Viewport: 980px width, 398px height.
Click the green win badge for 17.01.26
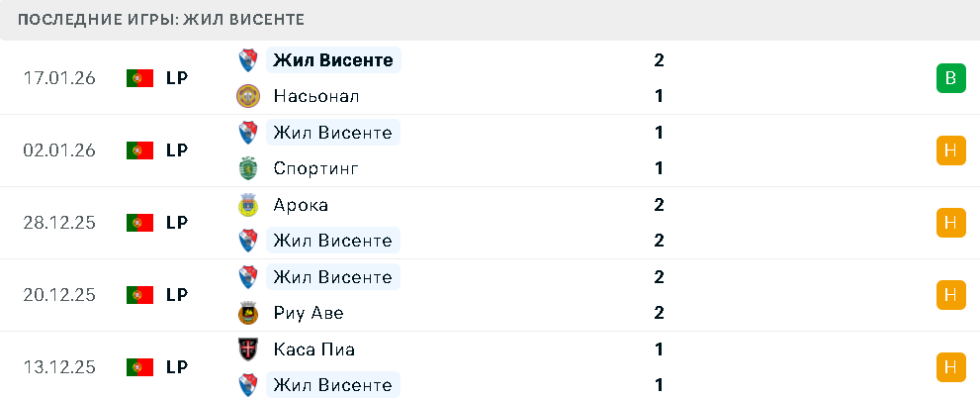coord(950,78)
